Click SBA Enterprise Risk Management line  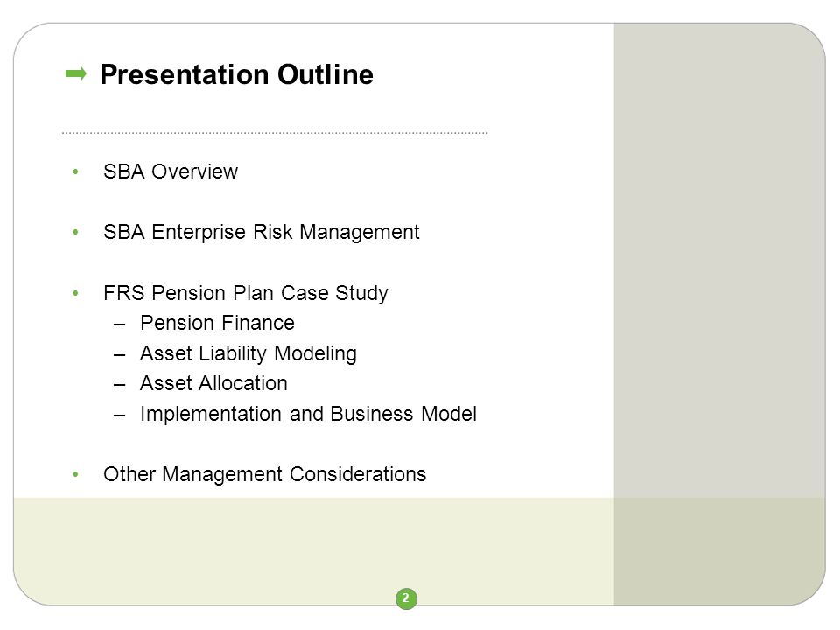(x=262, y=232)
